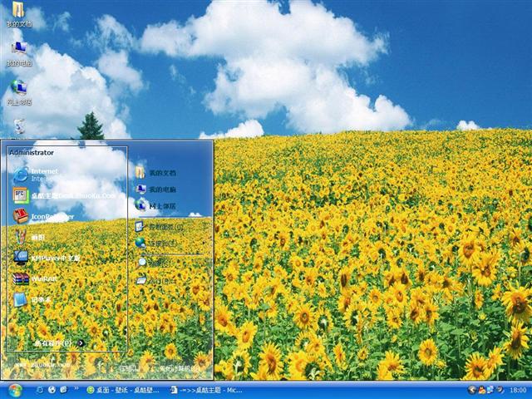Click first Quick Launch icon on taskbar
Viewport: 532px width, 399px height.
[x=40, y=390]
